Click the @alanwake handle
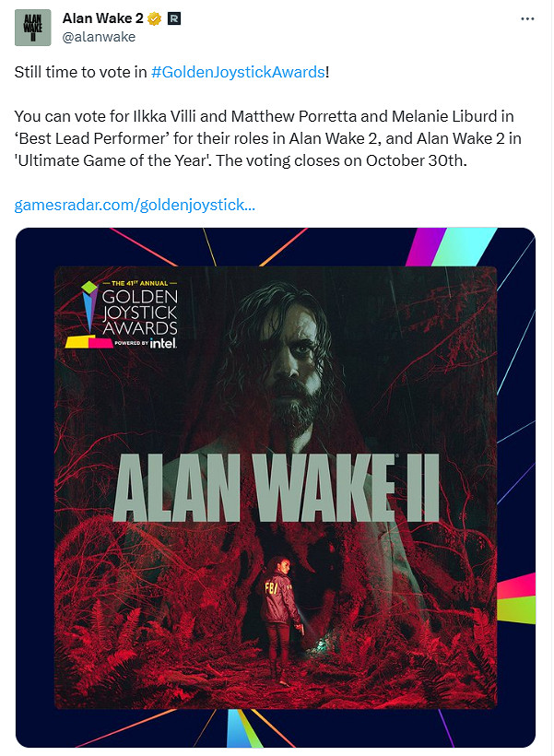Viewport: 554px width, 756px height. 99,37
